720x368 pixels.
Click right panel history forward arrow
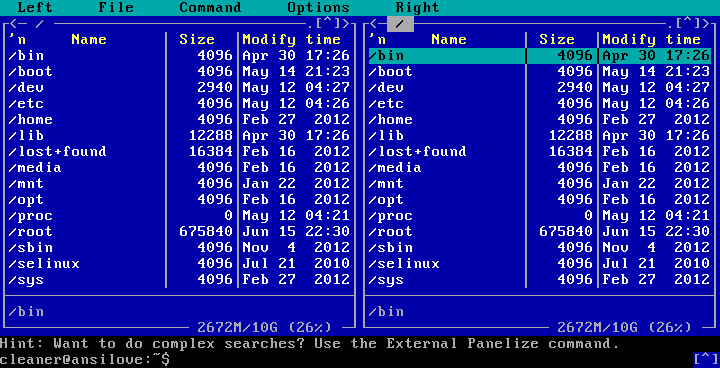click(706, 23)
